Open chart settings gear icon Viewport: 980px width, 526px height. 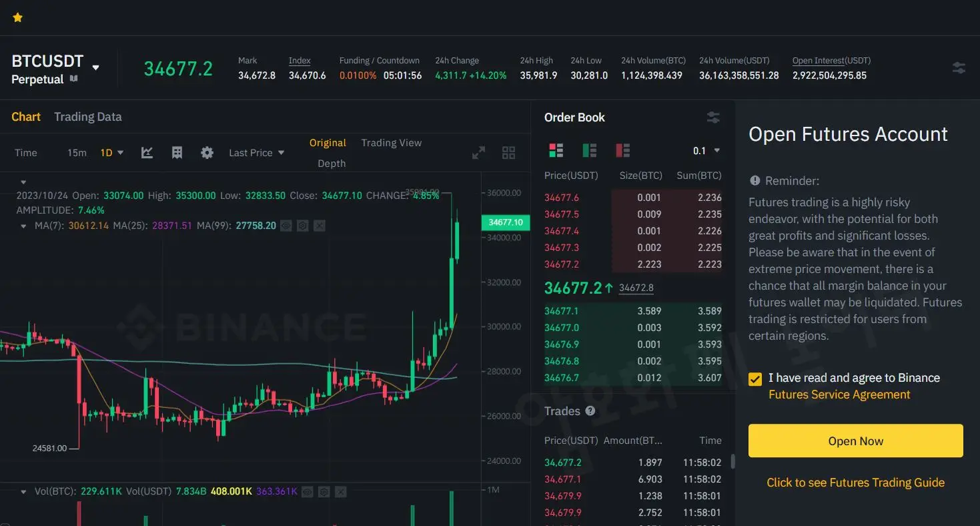(207, 153)
